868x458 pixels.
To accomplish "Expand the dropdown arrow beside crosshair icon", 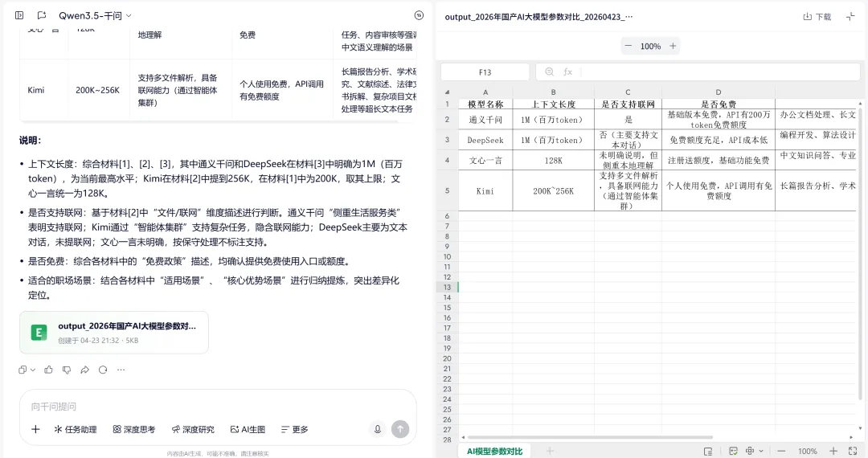I will pos(761,452).
